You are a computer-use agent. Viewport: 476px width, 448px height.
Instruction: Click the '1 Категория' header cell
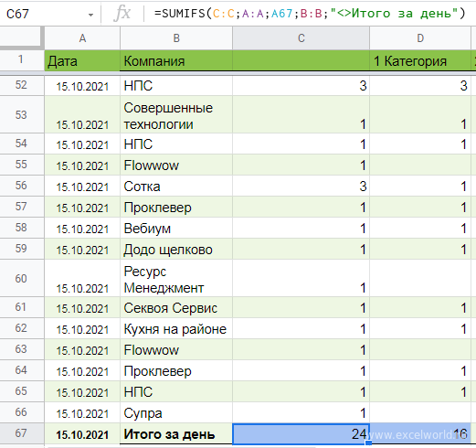click(x=420, y=60)
